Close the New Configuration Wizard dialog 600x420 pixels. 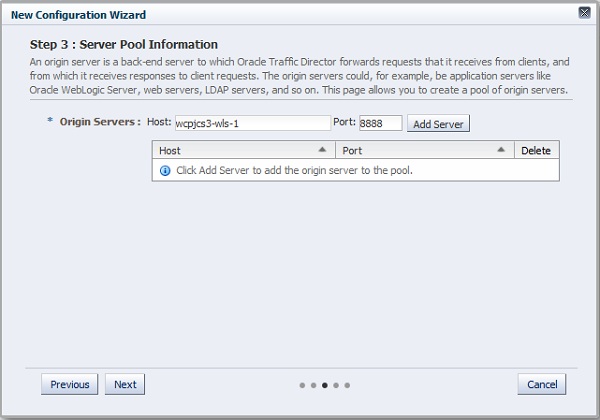coord(584,13)
